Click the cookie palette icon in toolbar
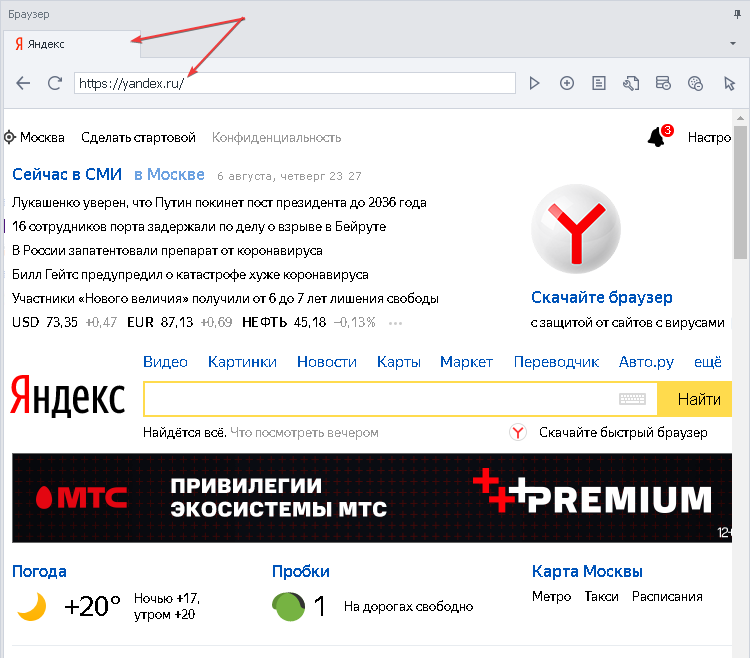The width and height of the screenshot is (750, 658). pyautogui.click(x=698, y=83)
